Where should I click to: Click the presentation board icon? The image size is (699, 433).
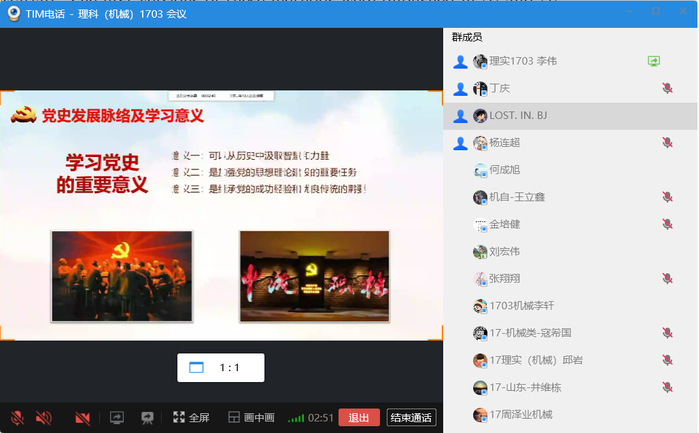click(148, 417)
